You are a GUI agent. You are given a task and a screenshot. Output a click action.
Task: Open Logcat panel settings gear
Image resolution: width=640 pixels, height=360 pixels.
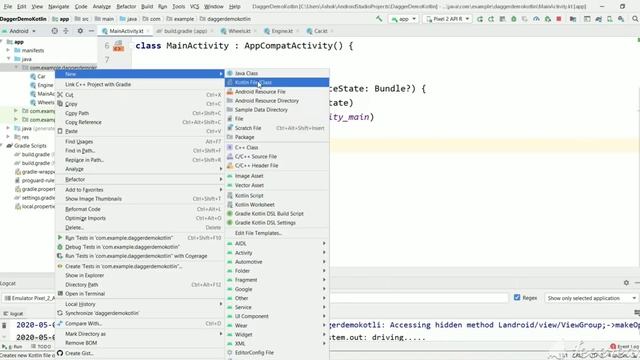pyautogui.click(x=626, y=283)
